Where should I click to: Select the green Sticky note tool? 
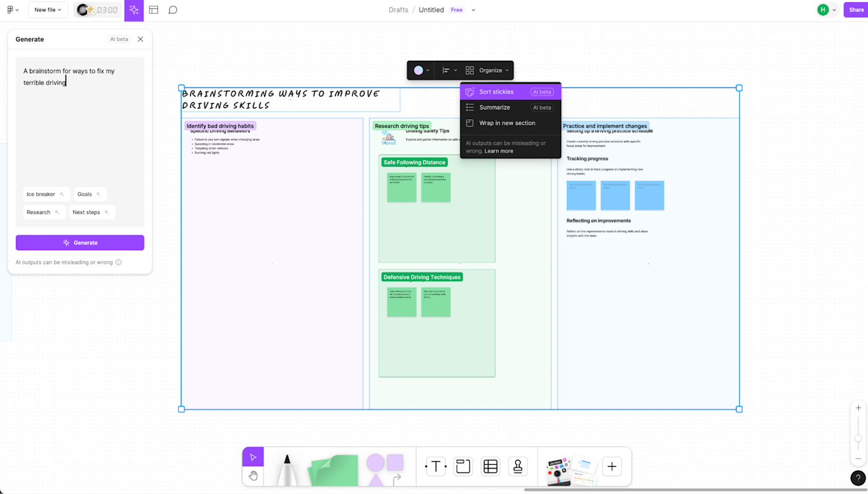coord(334,470)
